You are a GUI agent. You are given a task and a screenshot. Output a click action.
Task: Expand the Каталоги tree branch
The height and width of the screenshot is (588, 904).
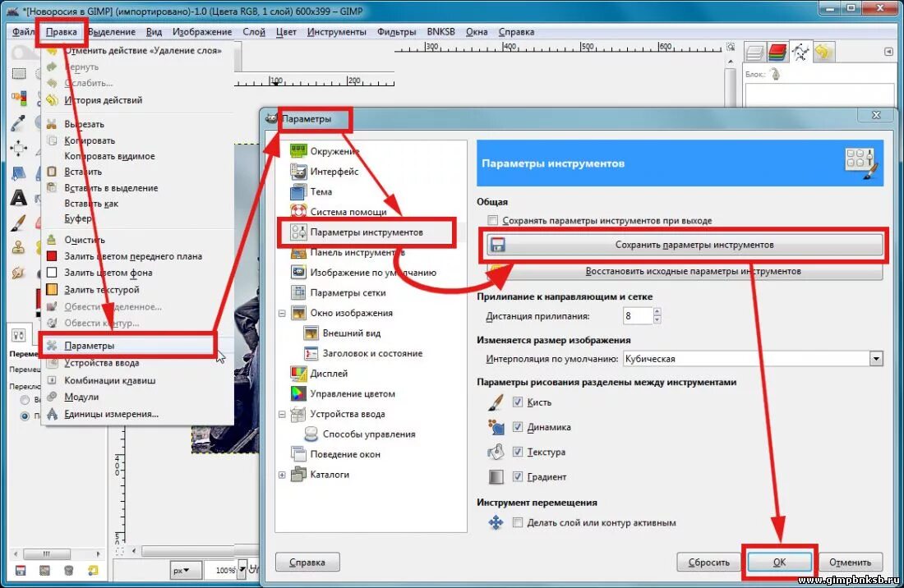point(282,475)
